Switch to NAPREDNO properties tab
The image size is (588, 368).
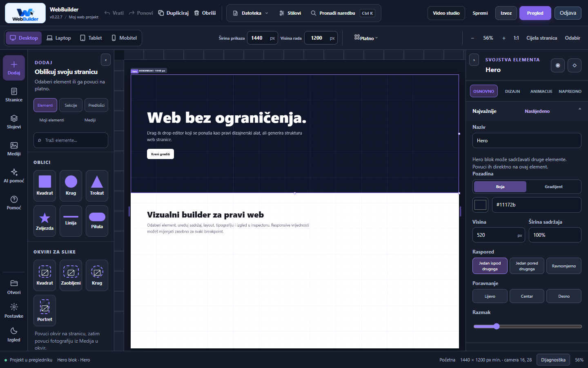click(570, 91)
